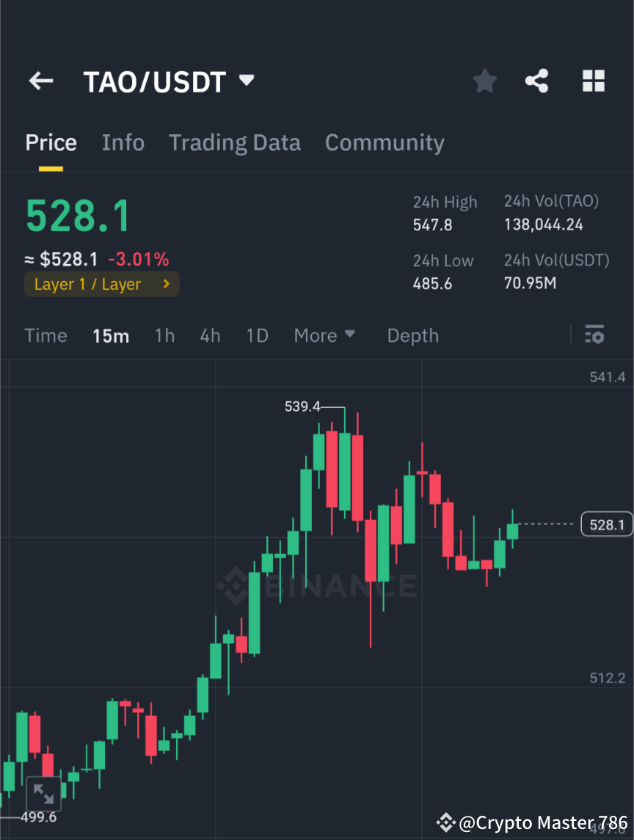View the Community tab
Screen dimensions: 634x840
(384, 142)
